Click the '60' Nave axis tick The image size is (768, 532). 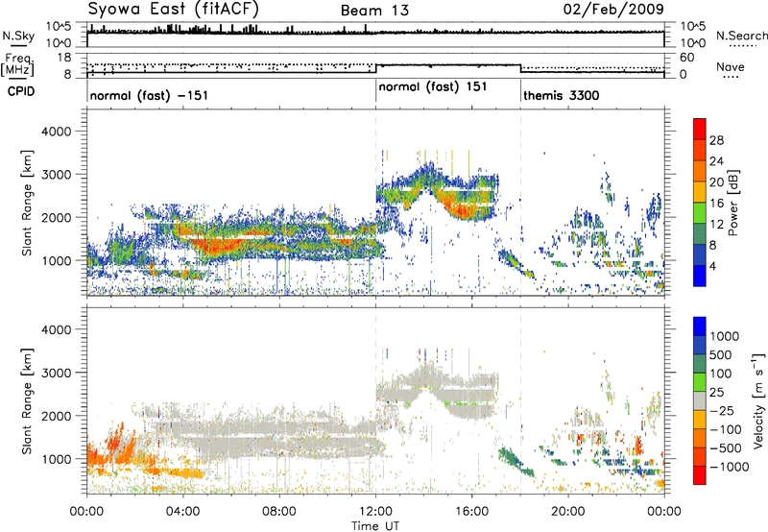point(686,58)
